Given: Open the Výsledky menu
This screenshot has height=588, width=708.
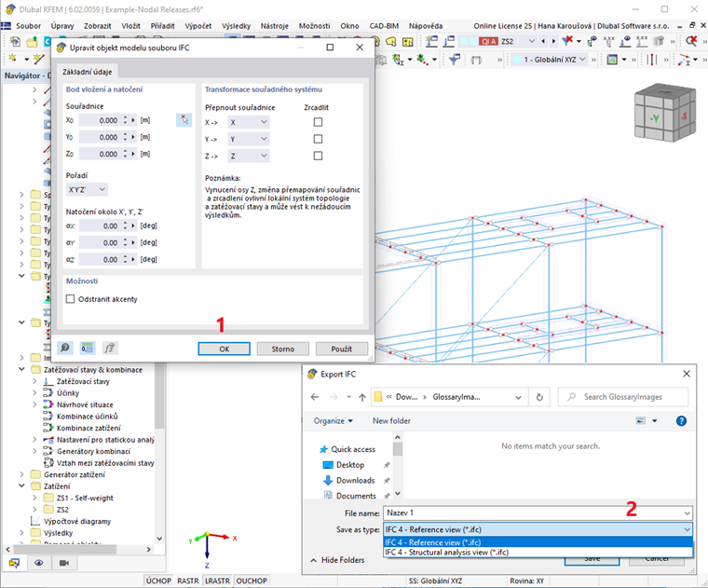Looking at the screenshot, I should (236, 26).
